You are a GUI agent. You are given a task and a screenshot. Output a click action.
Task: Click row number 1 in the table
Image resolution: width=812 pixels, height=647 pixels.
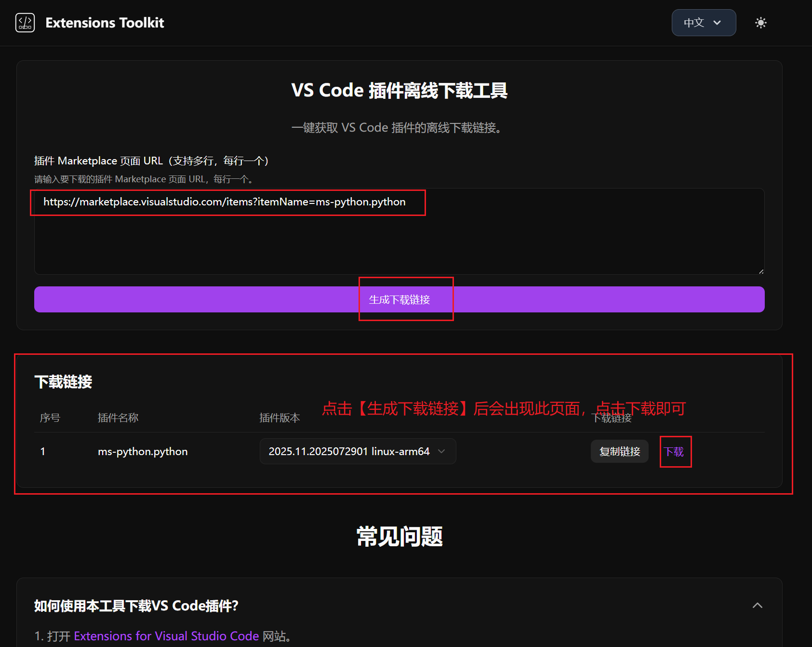[x=43, y=451]
